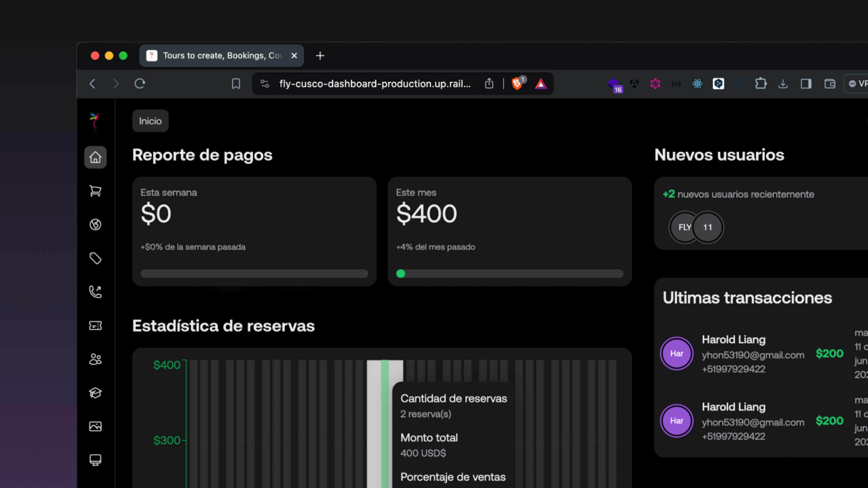Open the globe section from sidebar
Screen dimensions: 868x488
click(x=95, y=225)
